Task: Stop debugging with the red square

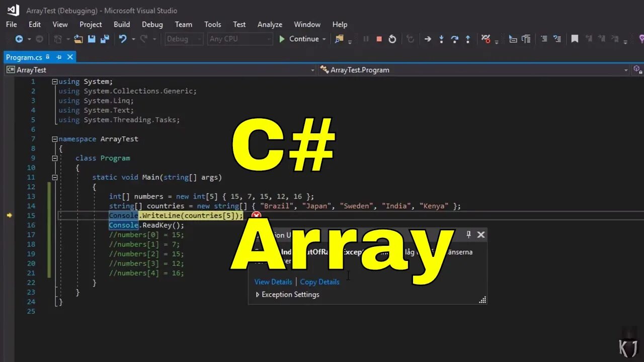Action: (x=379, y=39)
